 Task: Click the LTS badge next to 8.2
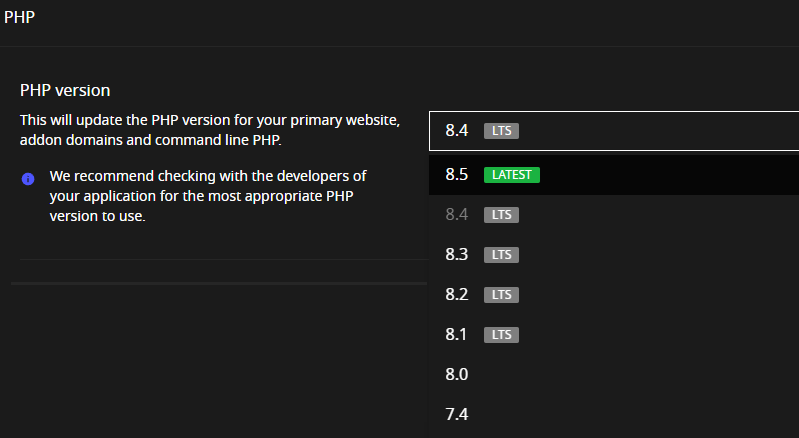[x=502, y=295]
